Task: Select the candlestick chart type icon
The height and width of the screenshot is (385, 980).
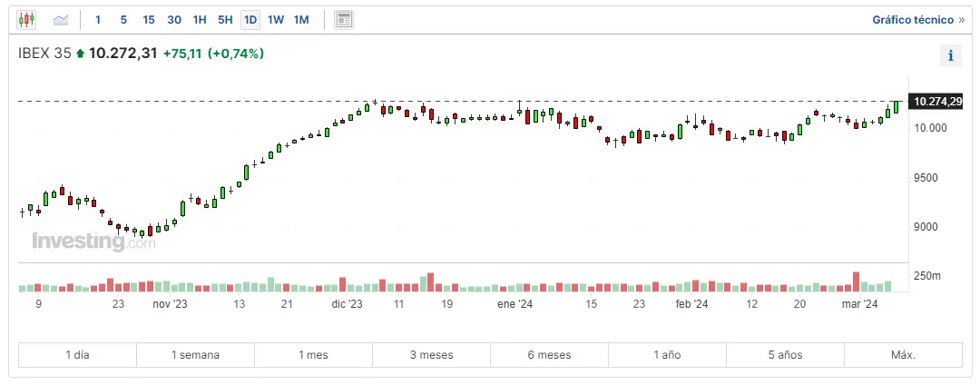Action: [26, 19]
